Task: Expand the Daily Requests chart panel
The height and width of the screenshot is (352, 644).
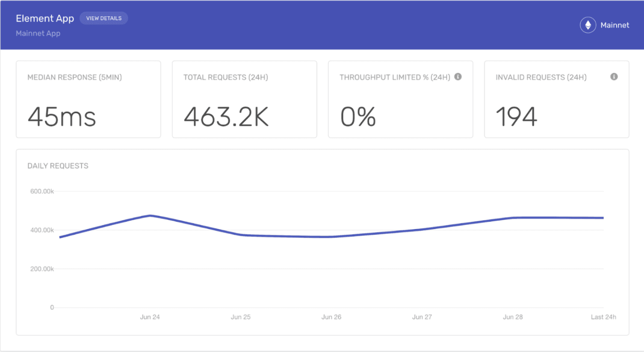Action: point(322,241)
